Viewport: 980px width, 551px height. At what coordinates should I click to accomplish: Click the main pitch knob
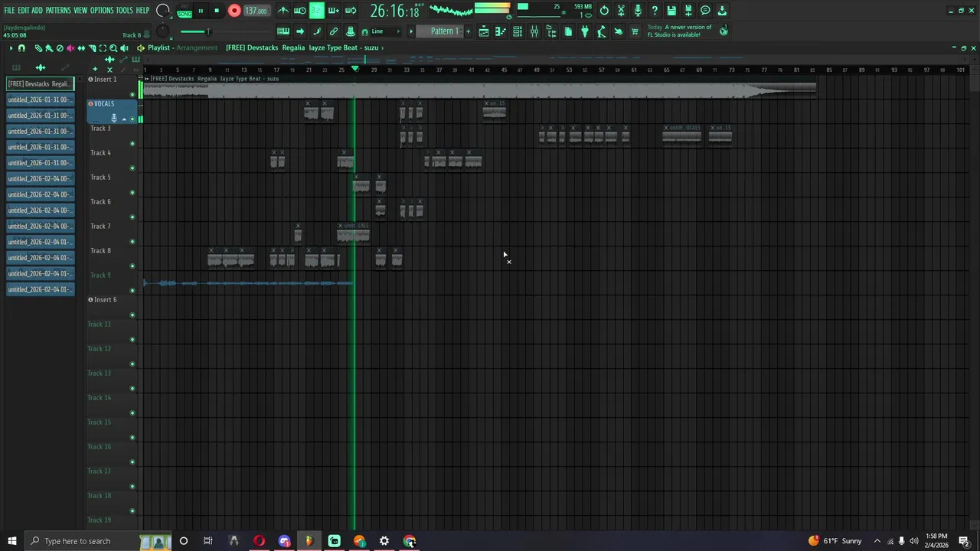point(163,31)
